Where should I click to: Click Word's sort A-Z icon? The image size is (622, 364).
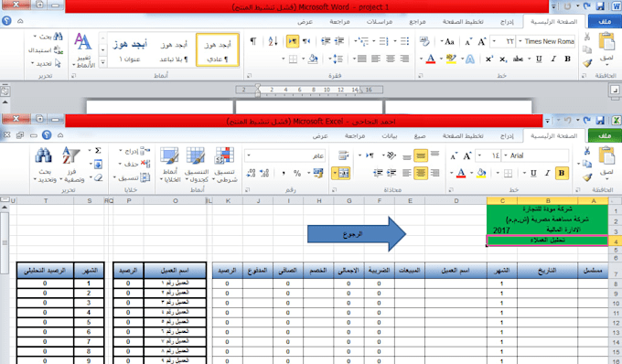click(273, 41)
